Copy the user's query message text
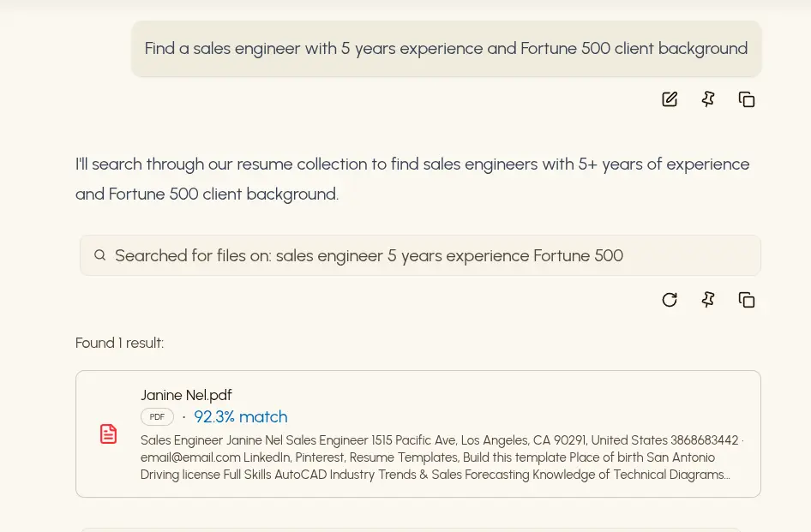This screenshot has height=532, width=811. click(x=747, y=99)
